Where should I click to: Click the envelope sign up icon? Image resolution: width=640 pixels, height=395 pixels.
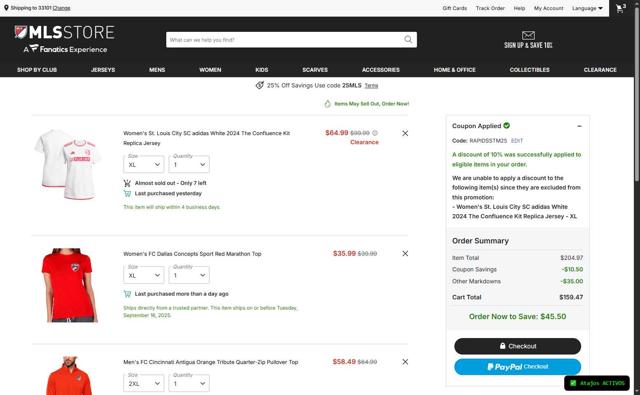[x=528, y=35]
